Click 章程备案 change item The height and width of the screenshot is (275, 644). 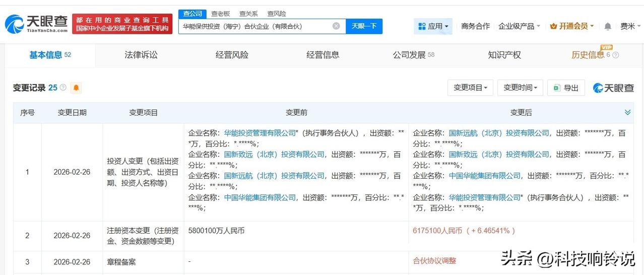[x=121, y=262]
